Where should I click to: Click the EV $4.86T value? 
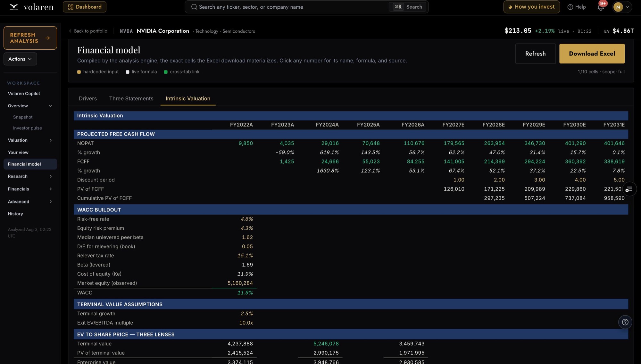[619, 31]
